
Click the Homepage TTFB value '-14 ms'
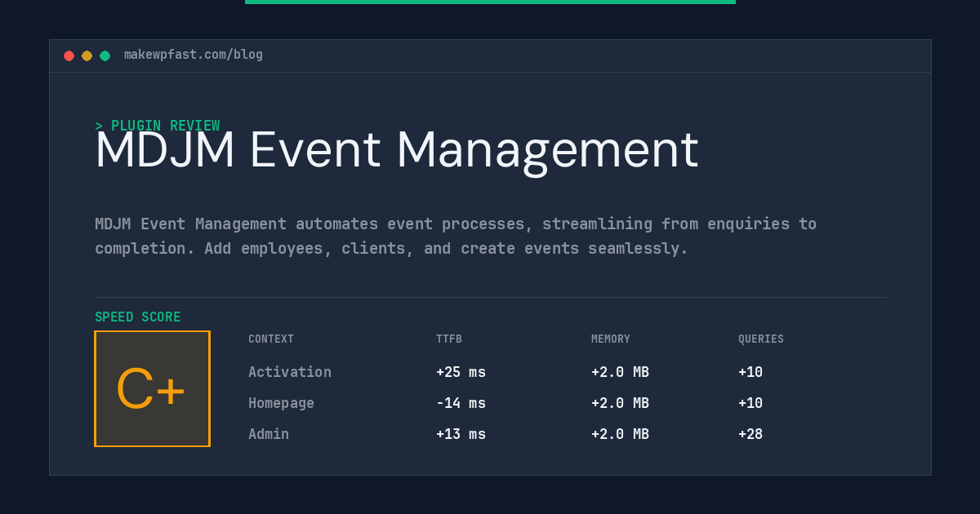click(461, 403)
